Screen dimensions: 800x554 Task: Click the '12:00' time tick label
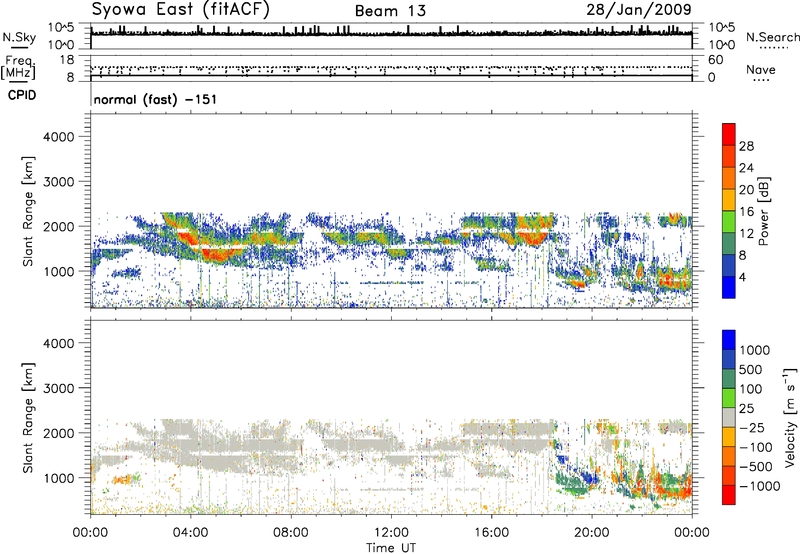(391, 533)
